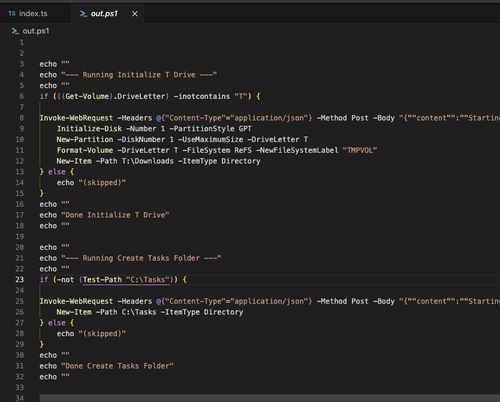Click New-Item on line 26
The width and height of the screenshot is (500, 402).
74,312
